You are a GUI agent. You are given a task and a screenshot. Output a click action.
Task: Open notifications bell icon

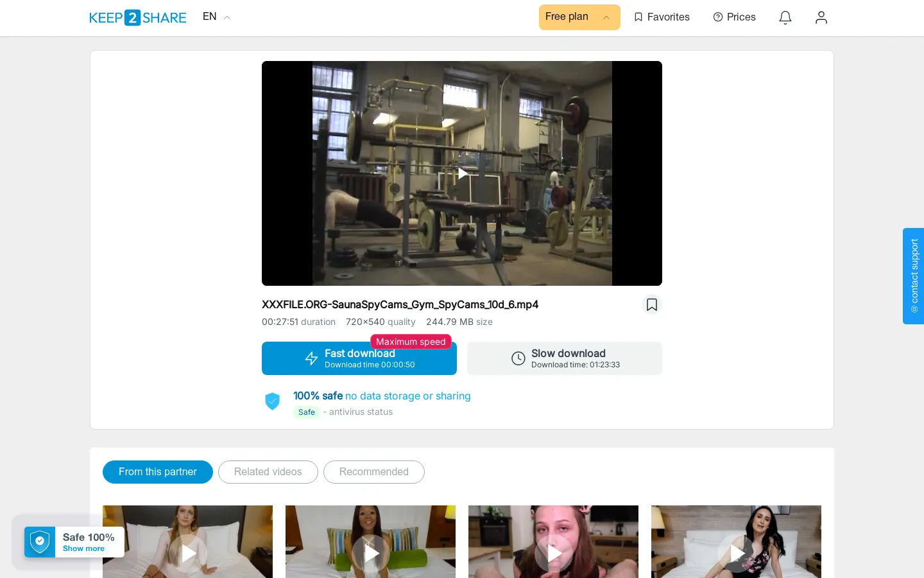coord(785,17)
